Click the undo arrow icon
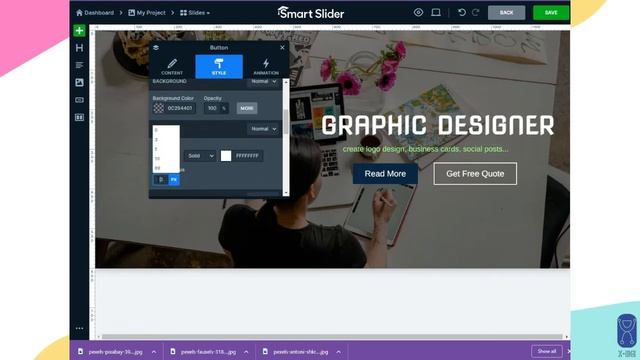Image resolution: width=640 pixels, height=360 pixels. coord(462,13)
